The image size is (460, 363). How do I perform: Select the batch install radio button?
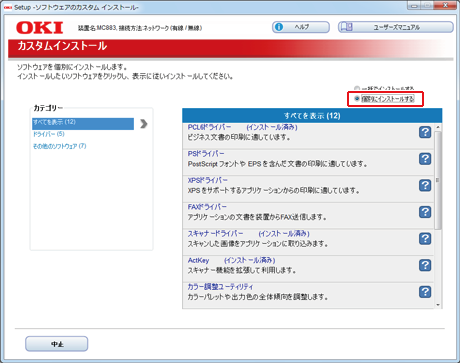[357, 88]
